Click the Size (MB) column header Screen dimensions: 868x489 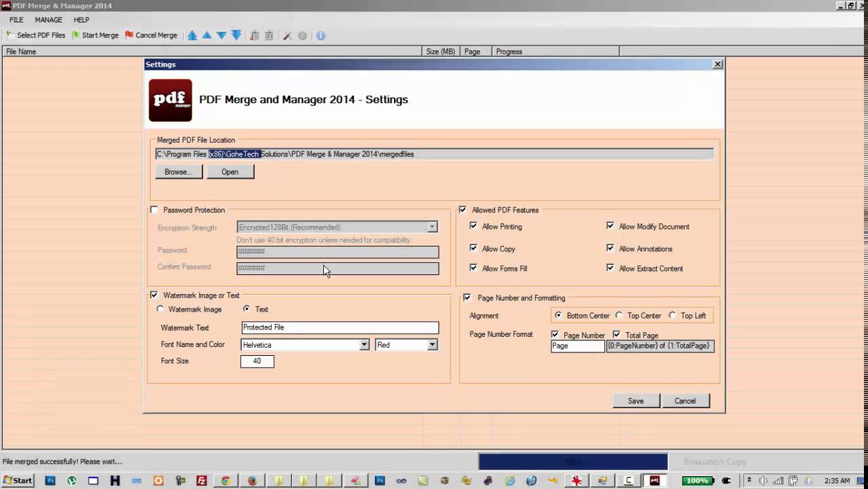441,51
